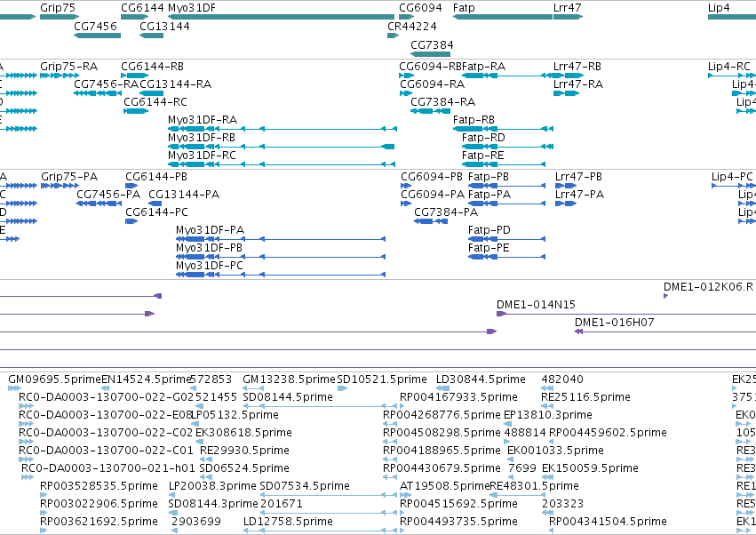Select the CG13144-PA protein label
756x535 pixels.
[184, 195]
